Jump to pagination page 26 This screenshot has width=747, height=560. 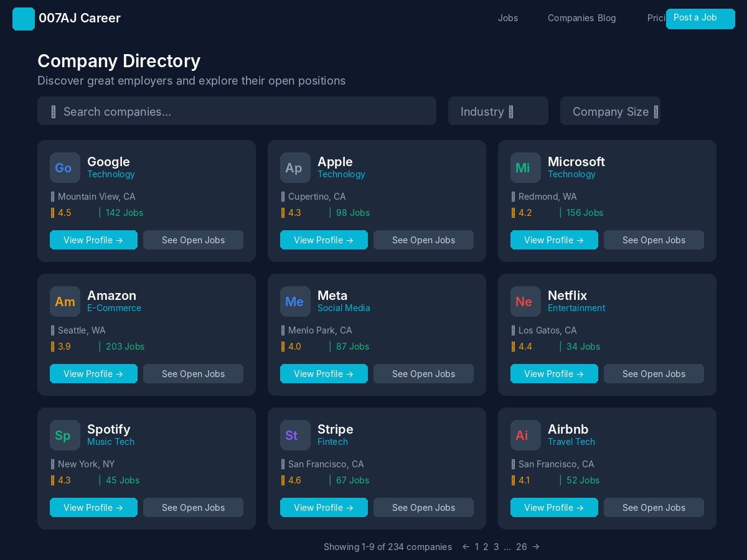522,547
